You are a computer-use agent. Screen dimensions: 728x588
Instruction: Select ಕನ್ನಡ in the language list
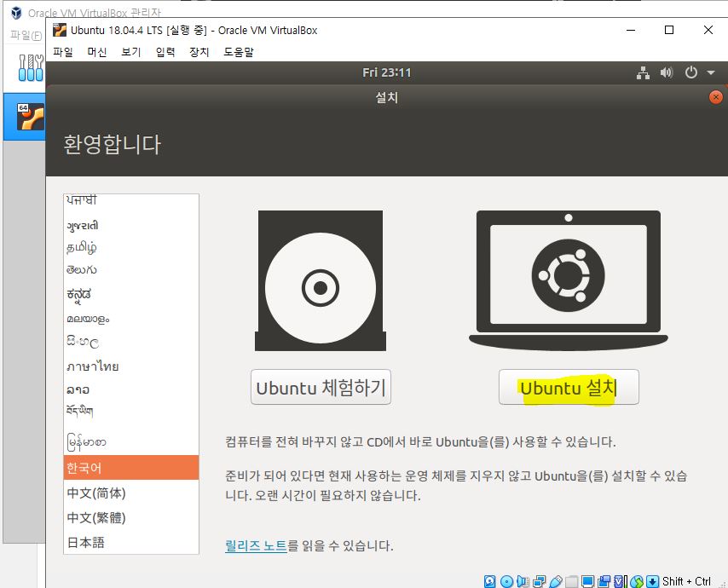click(131, 294)
